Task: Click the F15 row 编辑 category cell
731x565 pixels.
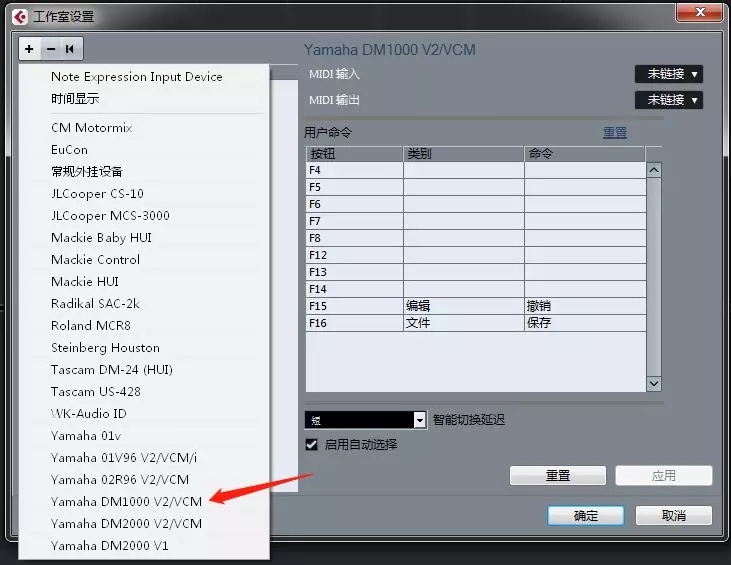Action: pyautogui.click(x=463, y=306)
